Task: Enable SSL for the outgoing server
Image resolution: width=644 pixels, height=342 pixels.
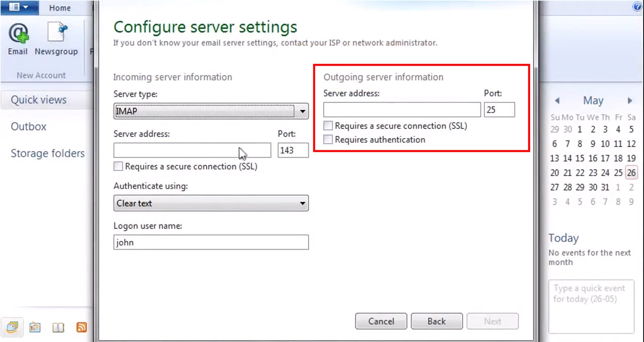Action: pos(328,125)
